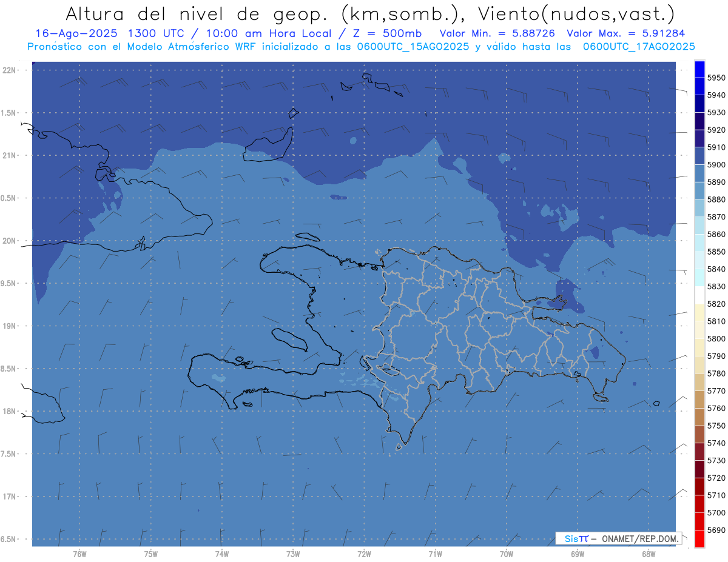The image size is (728, 562).
Task: Click the '5870' legend value
Action: pos(716,217)
